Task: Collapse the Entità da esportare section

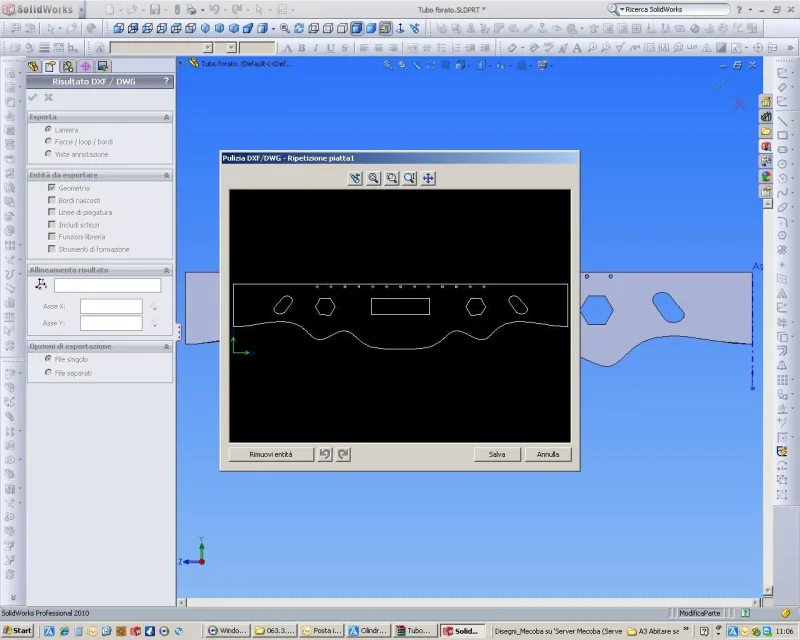Action: 166,175
